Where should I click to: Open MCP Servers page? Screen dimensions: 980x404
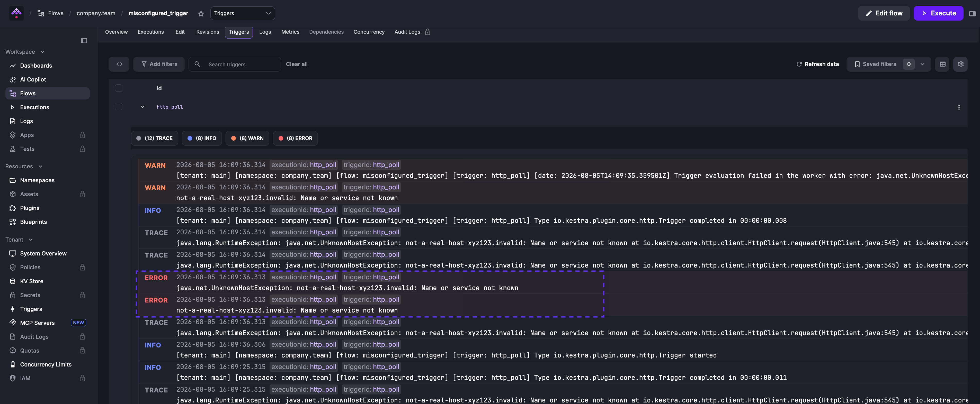pos(48,323)
